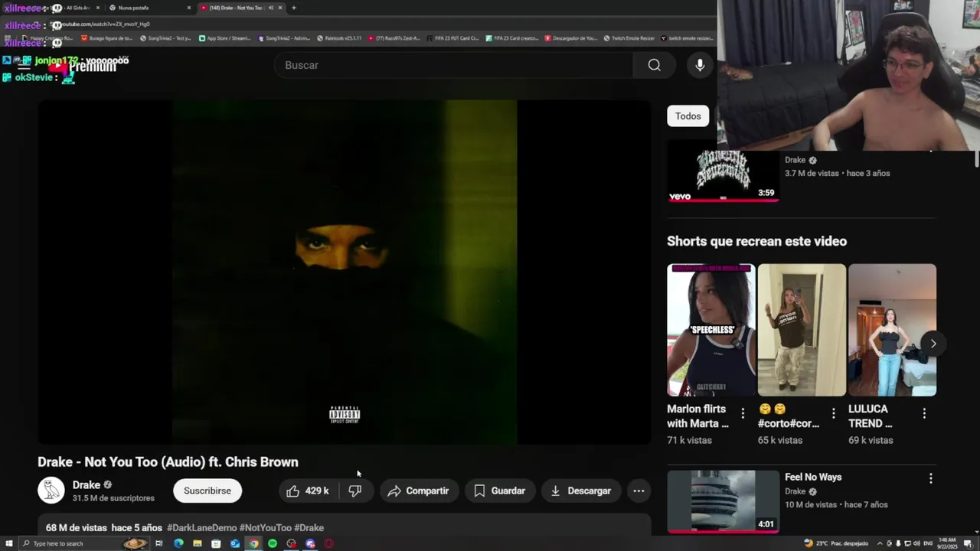The image size is (980, 551).
Task: Subscribe using the Suscribirse button
Action: coord(207,491)
